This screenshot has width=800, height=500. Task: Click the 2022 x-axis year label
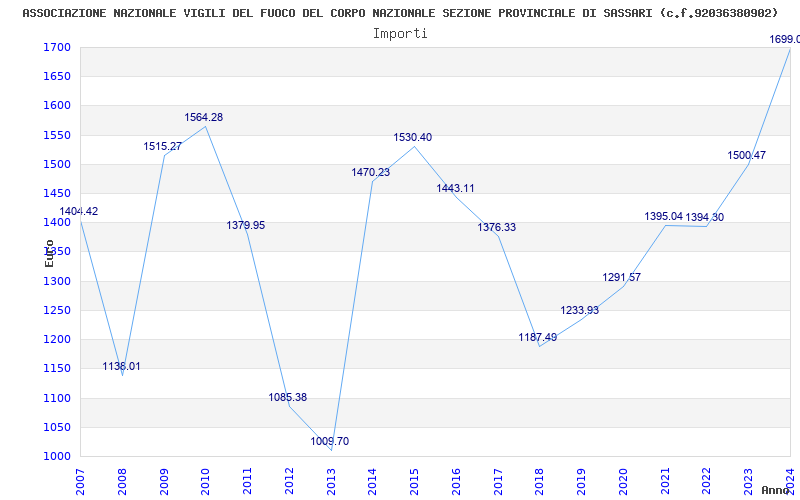707,482
